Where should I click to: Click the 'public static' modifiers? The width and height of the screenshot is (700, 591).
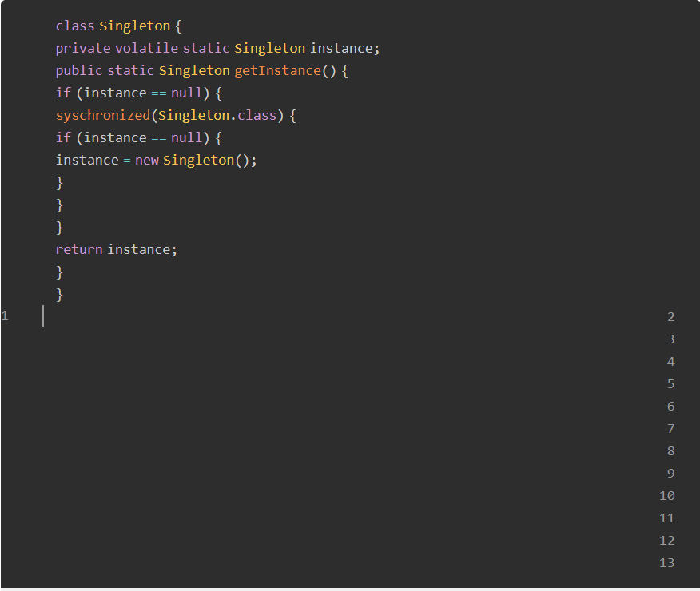(x=105, y=71)
